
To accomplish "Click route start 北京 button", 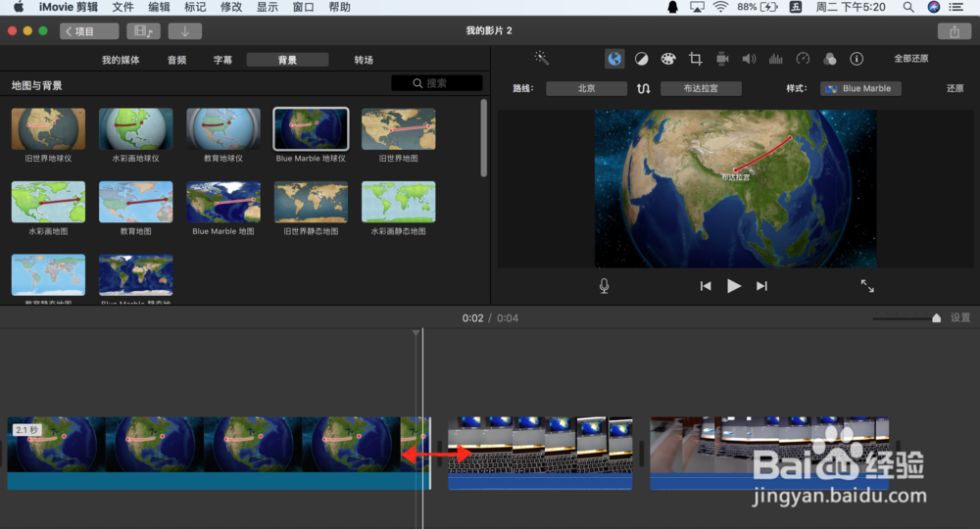I will pyautogui.click(x=586, y=89).
